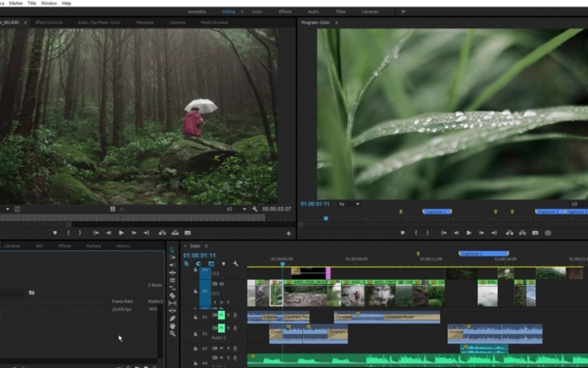Select the Slide tool
The width and height of the screenshot is (588, 368).
172,311
